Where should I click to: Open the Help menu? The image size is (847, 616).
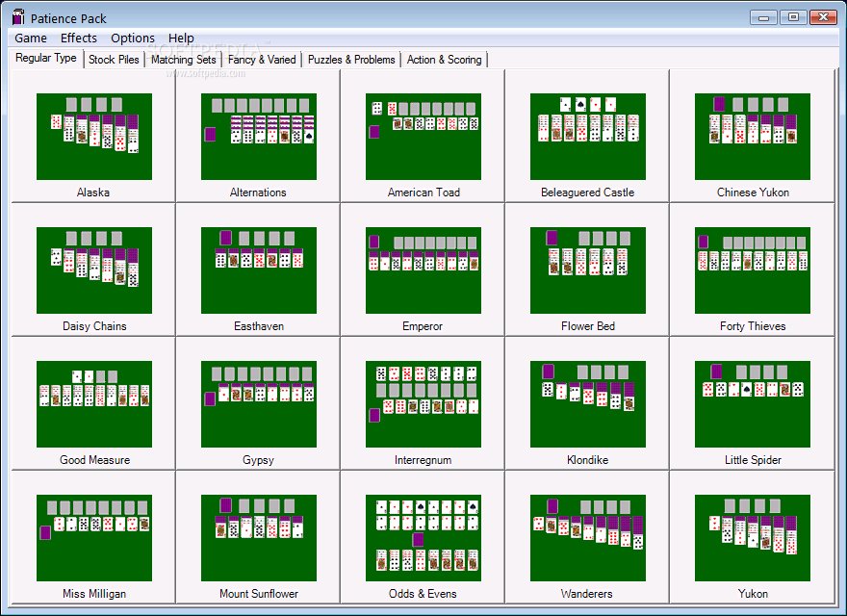pyautogui.click(x=181, y=38)
